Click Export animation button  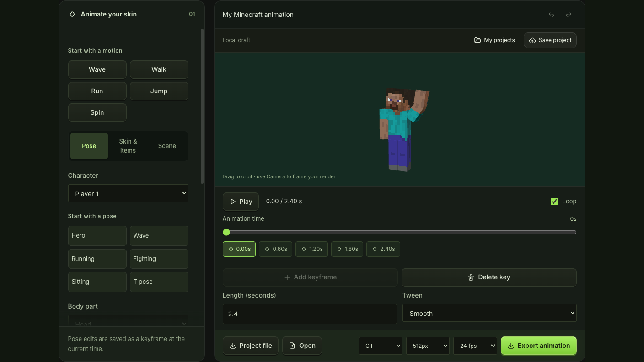(539, 346)
